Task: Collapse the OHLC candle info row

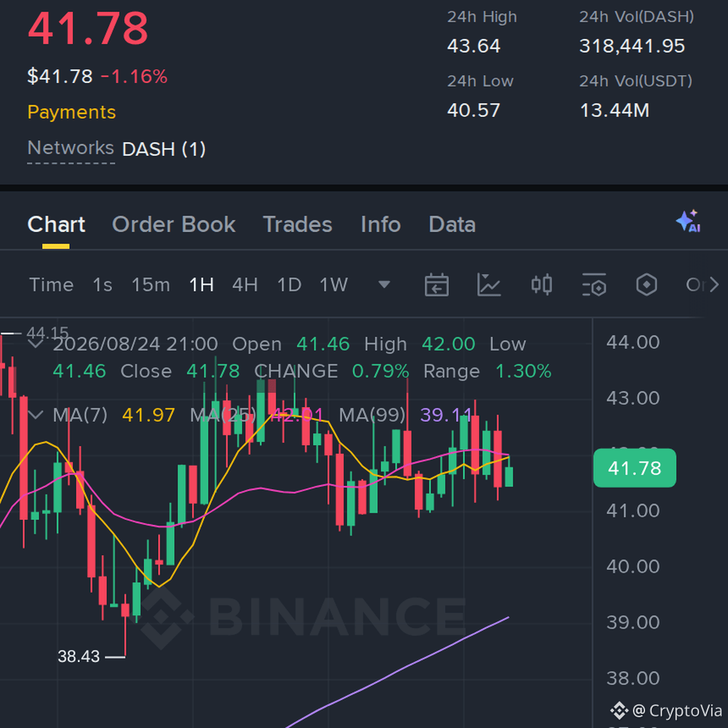Action: (36, 344)
